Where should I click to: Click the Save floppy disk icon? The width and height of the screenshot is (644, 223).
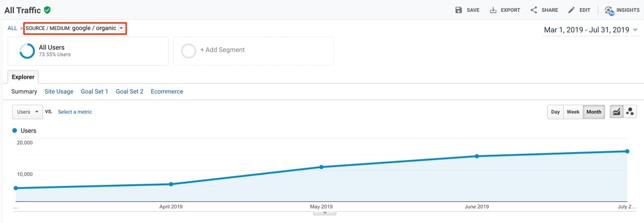point(458,10)
